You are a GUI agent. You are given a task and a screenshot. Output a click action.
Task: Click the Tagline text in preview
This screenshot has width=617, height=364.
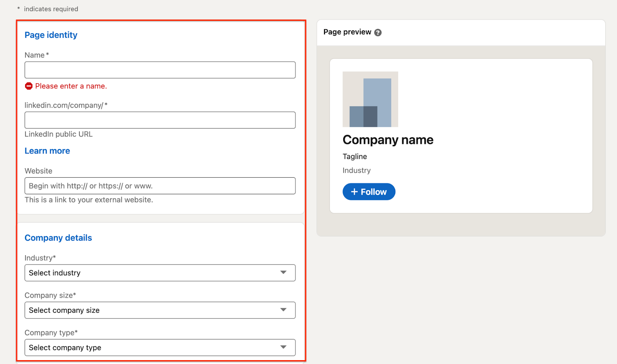355,157
